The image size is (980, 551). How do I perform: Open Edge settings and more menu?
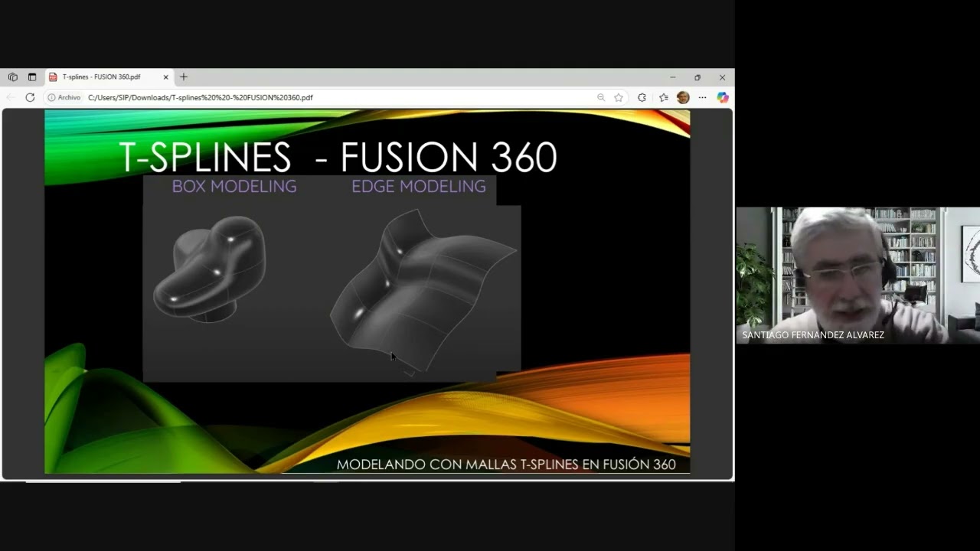point(702,97)
